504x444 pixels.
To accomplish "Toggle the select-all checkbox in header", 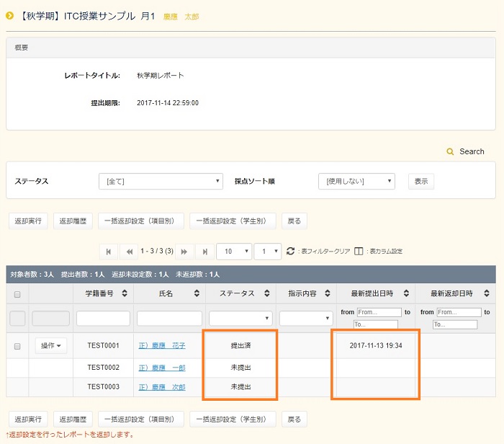I will 17,294.
